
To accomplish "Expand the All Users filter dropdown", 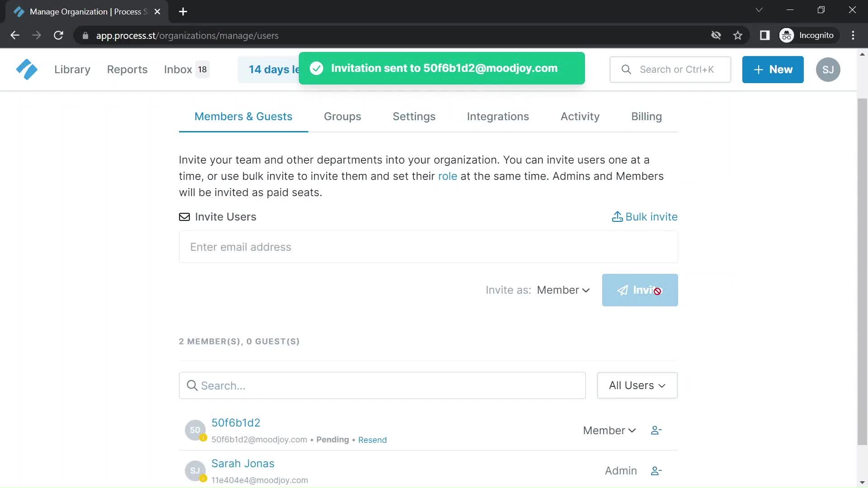I will point(637,385).
